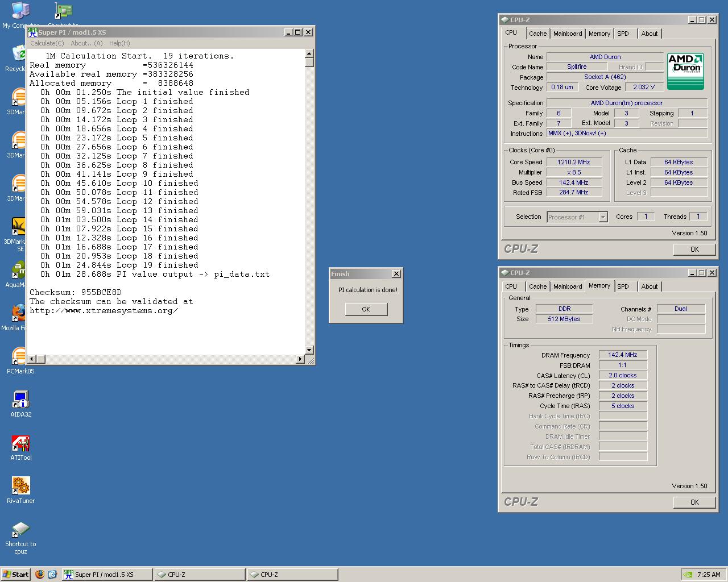Image resolution: width=728 pixels, height=582 pixels.
Task: Click Super PI vertical scrollbar up arrow
Action: [309, 54]
